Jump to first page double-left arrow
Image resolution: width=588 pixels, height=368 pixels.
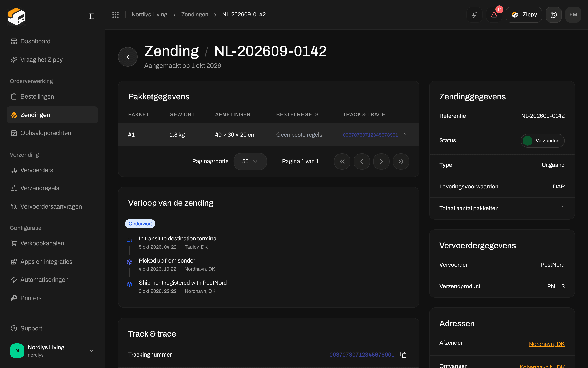click(342, 161)
